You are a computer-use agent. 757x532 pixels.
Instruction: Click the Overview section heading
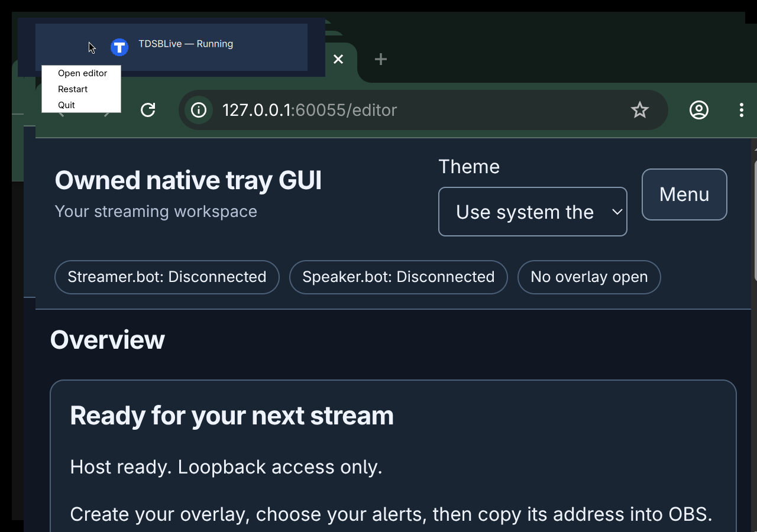pyautogui.click(x=108, y=340)
